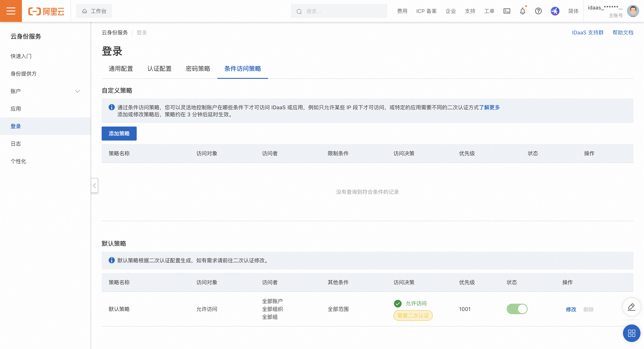
Task: Switch to the 密码策略 tab
Action: (x=198, y=69)
